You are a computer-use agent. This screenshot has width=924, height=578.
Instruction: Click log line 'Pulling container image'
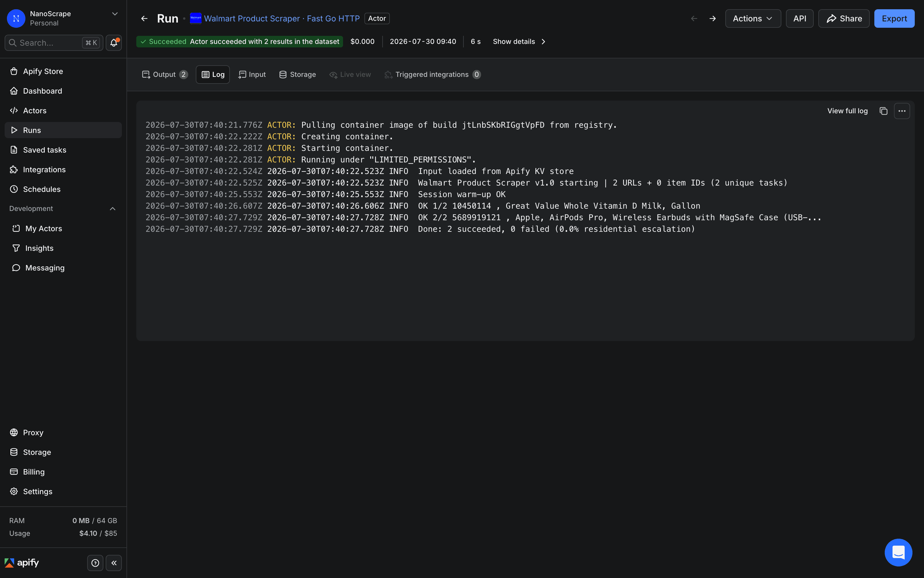381,125
